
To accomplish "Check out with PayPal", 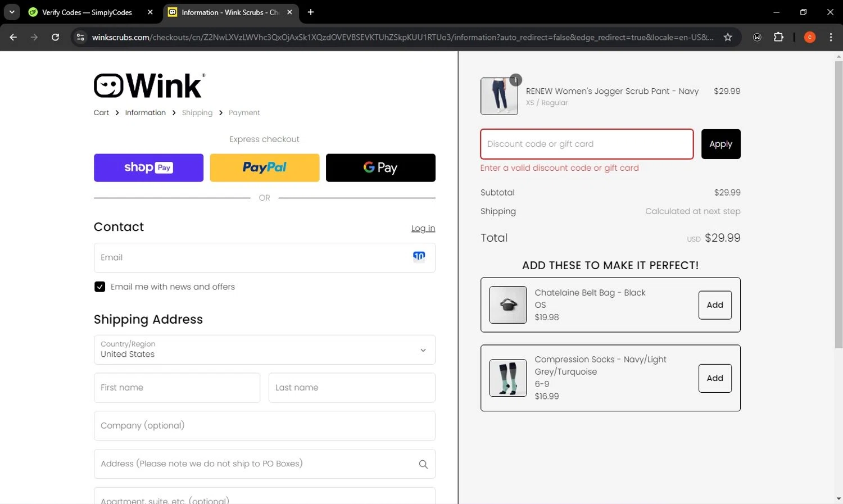I will [x=265, y=167].
